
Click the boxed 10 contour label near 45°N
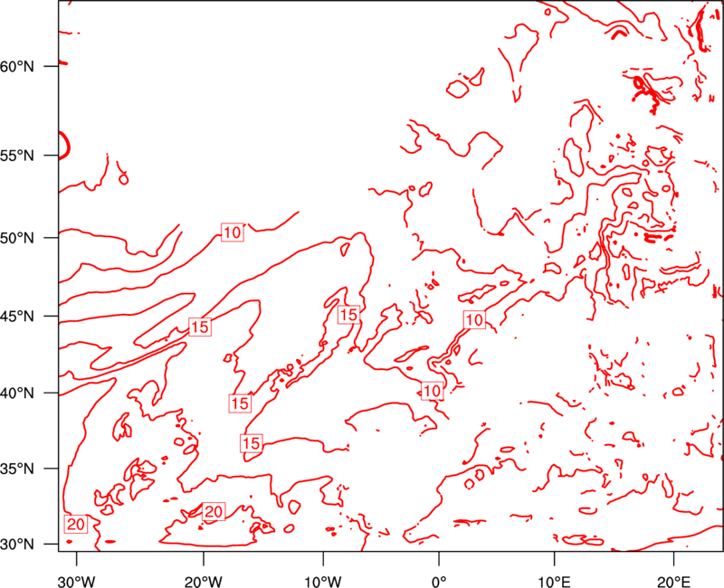click(474, 320)
